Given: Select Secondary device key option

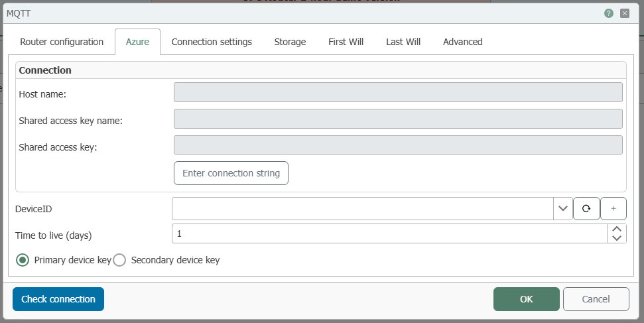Looking at the screenshot, I should [119, 260].
